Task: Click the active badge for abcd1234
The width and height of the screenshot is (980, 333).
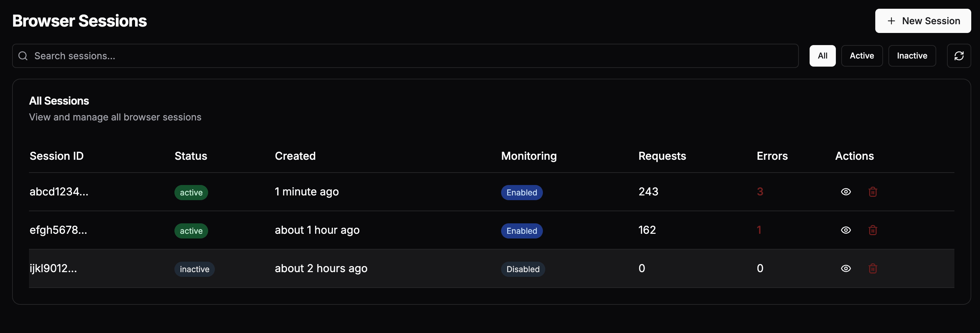Action: (191, 192)
